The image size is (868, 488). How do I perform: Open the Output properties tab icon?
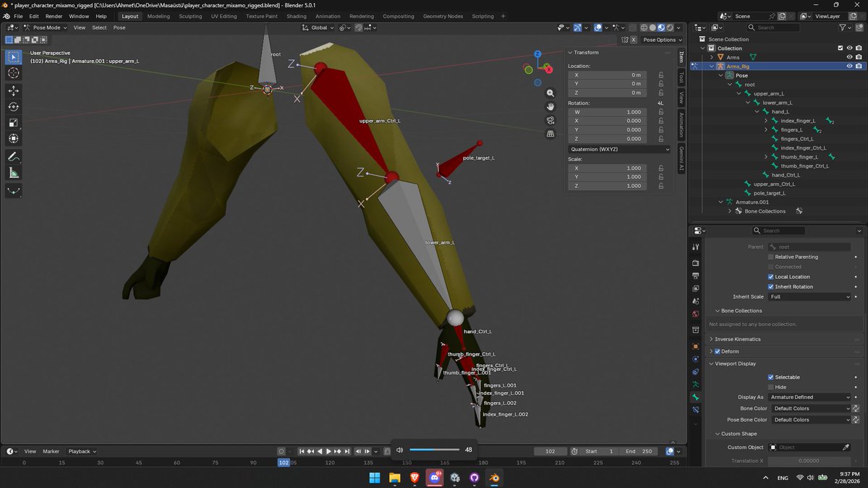click(696, 276)
